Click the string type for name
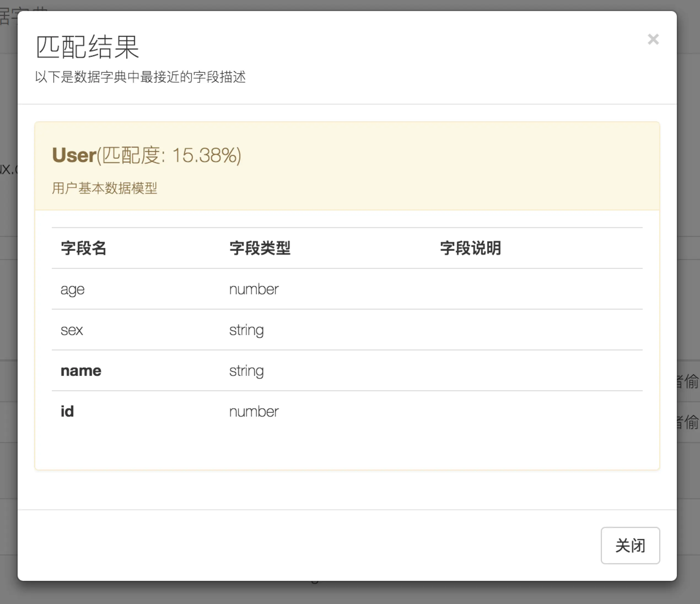This screenshot has width=700, height=604. click(246, 371)
